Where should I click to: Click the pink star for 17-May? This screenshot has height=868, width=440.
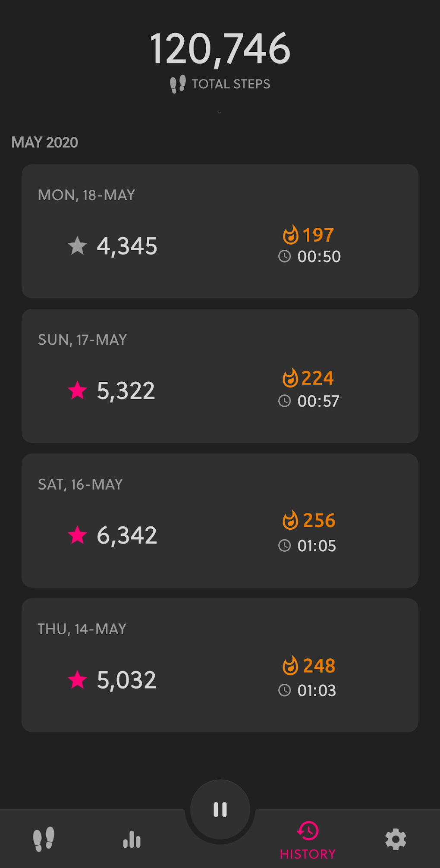78,390
